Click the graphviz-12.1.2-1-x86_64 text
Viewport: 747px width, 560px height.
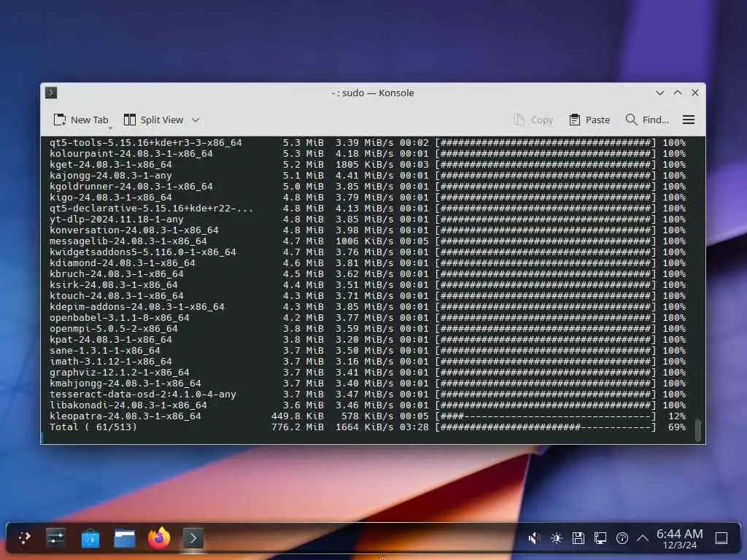pyautogui.click(x=119, y=373)
